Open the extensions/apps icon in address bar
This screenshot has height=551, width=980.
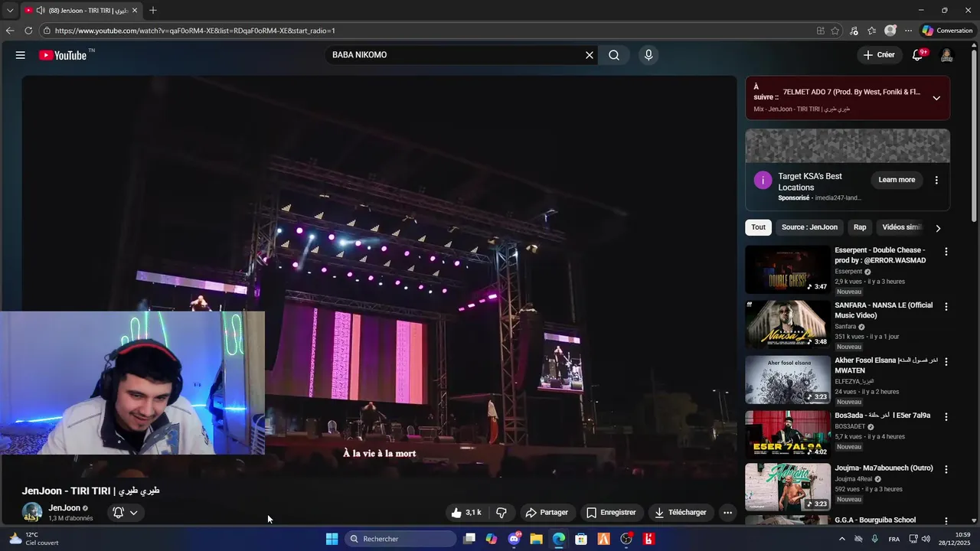tap(821, 31)
